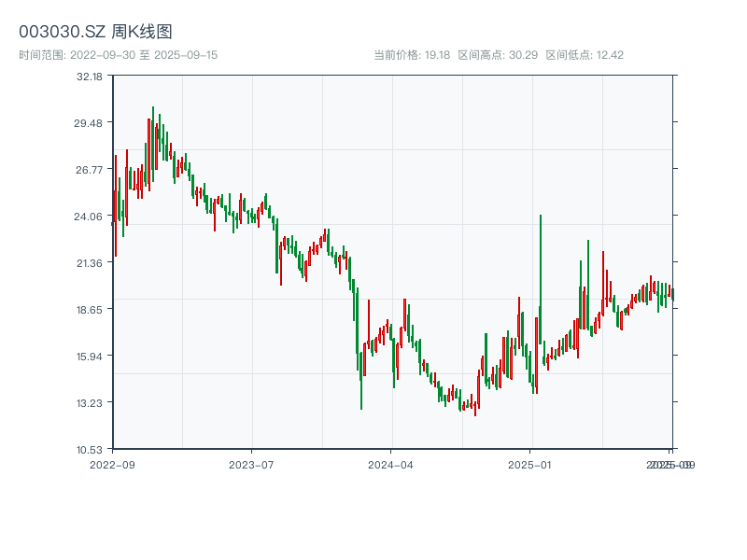
Task: Click the 003030.SZ 周K线图 chart title
Action: pos(95,32)
